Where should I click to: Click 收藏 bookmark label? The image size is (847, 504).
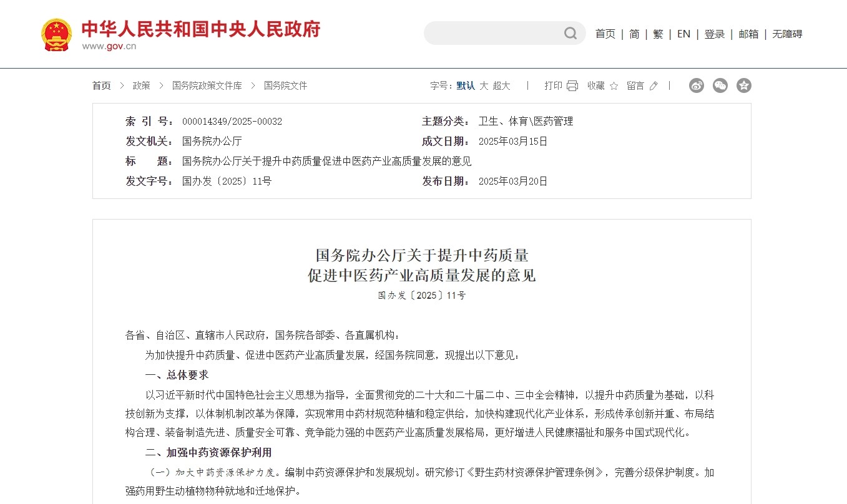pos(596,86)
